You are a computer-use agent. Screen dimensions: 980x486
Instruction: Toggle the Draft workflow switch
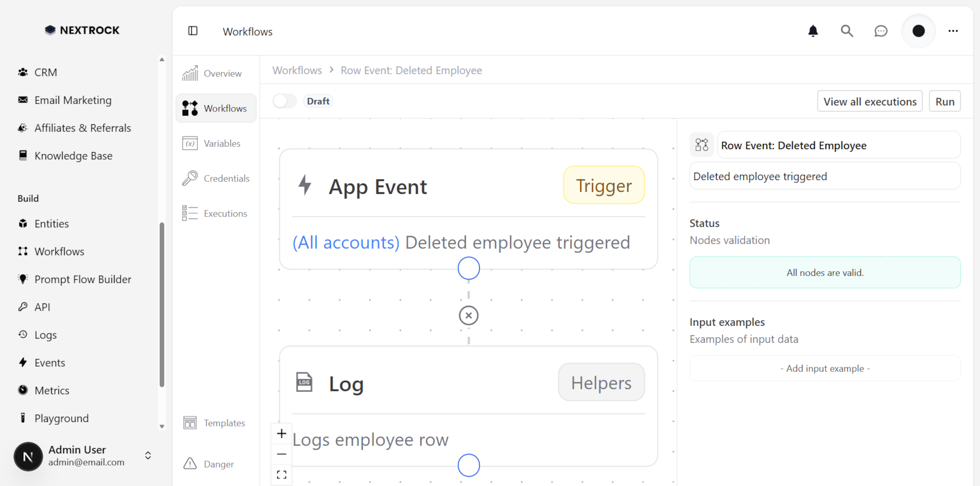tap(284, 101)
